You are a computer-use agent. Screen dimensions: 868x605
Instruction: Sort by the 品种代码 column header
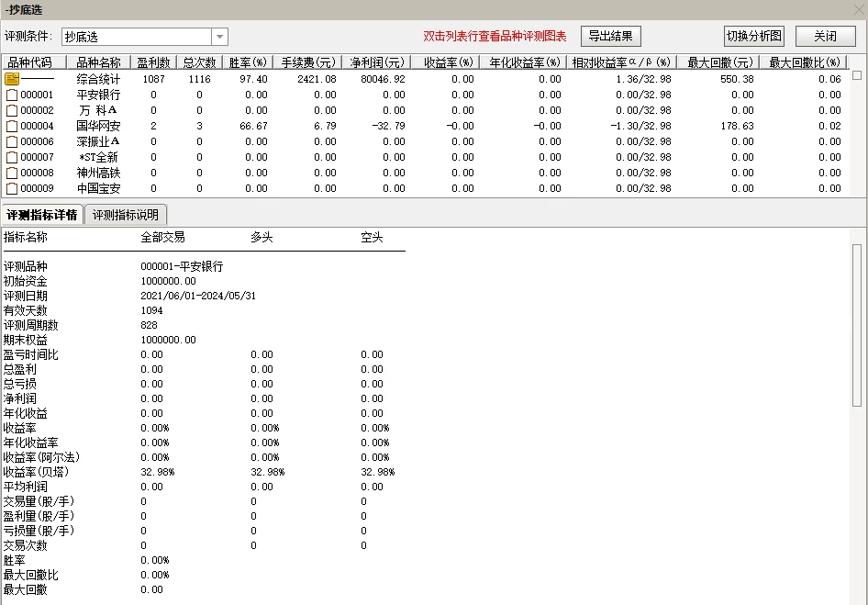coord(34,62)
